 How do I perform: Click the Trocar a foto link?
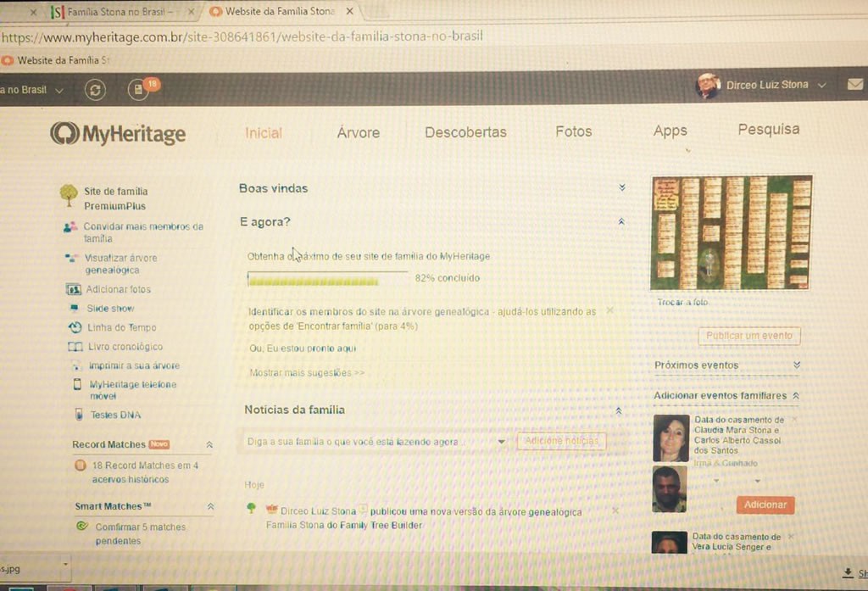pyautogui.click(x=682, y=303)
